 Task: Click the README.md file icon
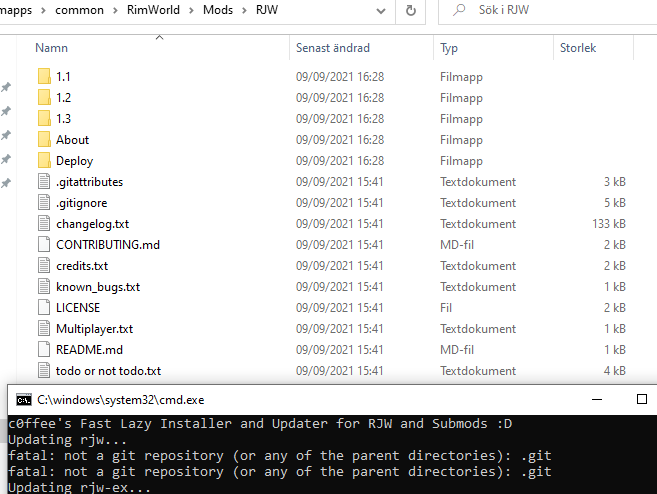44,349
